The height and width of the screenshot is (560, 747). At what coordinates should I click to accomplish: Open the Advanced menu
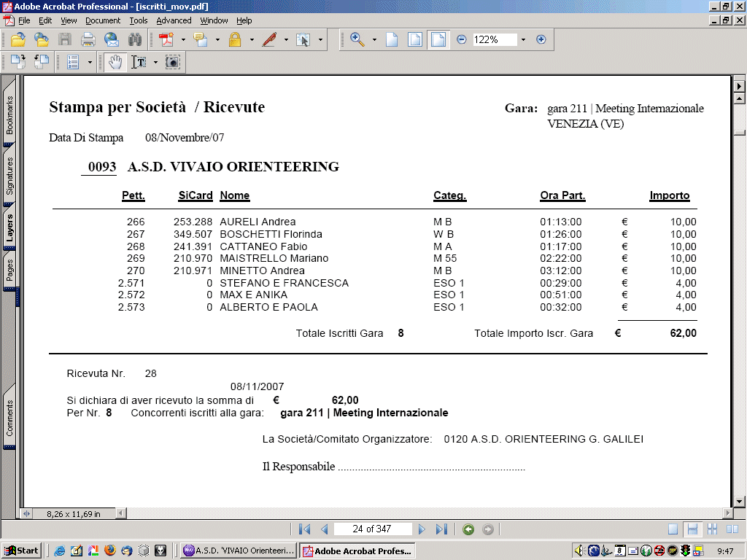coord(174,20)
